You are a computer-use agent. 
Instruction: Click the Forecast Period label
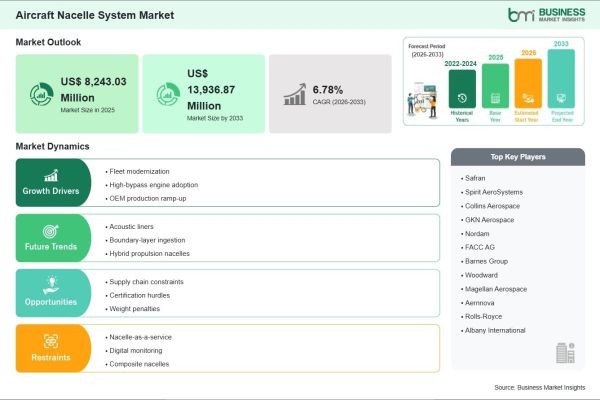click(x=427, y=46)
